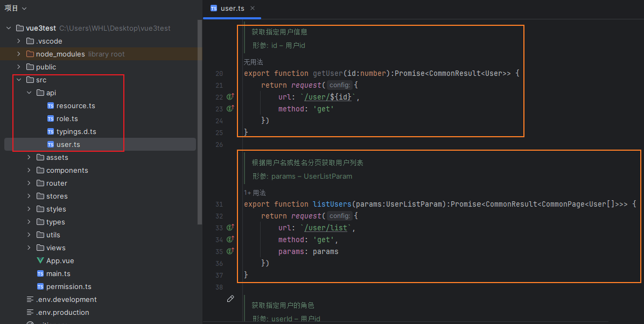Click the request call on line 32
644x324 pixels.
click(306, 216)
